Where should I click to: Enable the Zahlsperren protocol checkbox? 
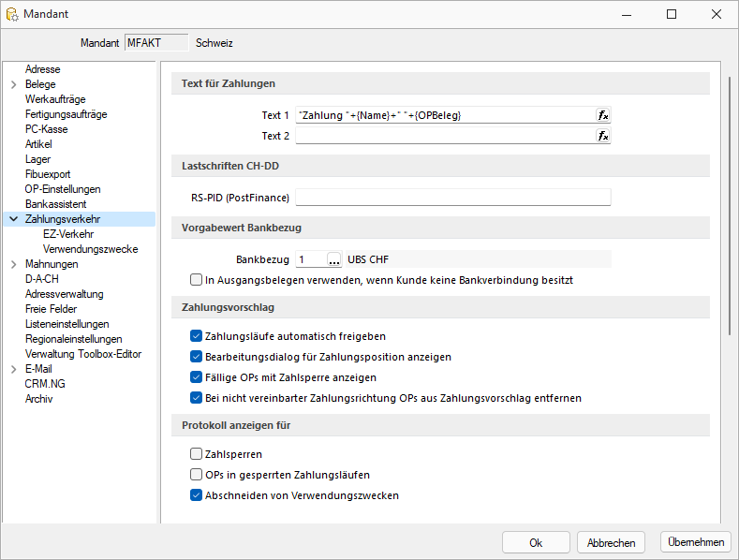196,454
